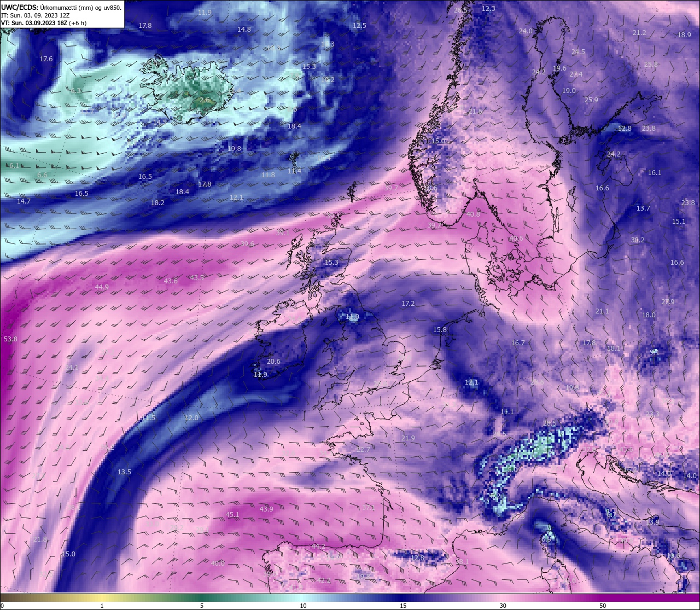Click the 13.7 value on the map
The height and width of the screenshot is (610, 700).
(x=643, y=208)
